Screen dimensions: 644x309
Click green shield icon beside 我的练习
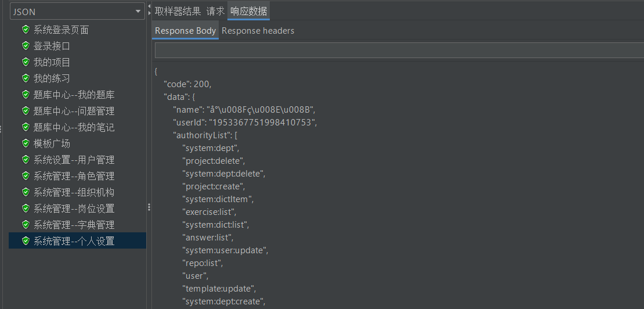26,78
